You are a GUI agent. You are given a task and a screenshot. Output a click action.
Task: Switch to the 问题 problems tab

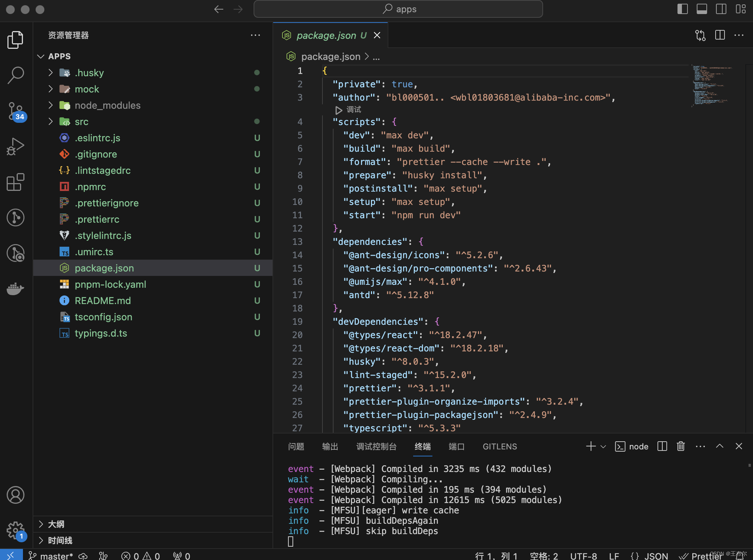coord(296,446)
